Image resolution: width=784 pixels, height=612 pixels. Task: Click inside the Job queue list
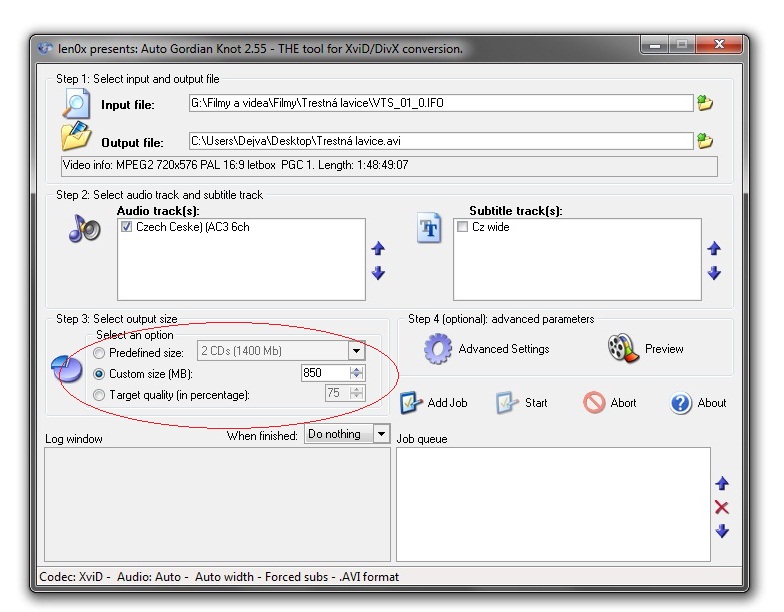553,504
